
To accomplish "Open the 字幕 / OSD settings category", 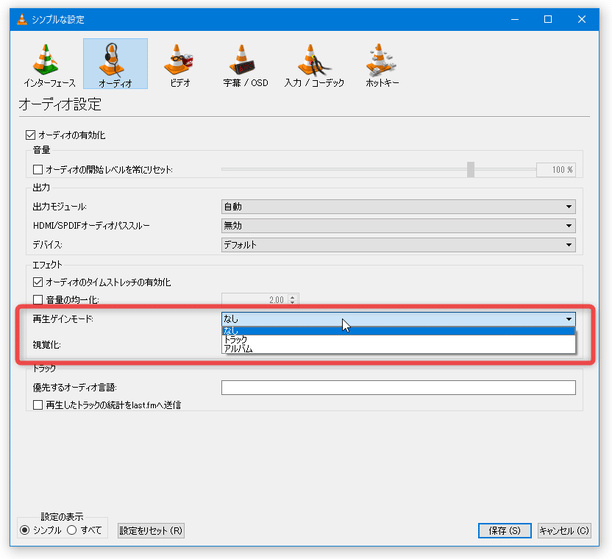I will coord(246,64).
